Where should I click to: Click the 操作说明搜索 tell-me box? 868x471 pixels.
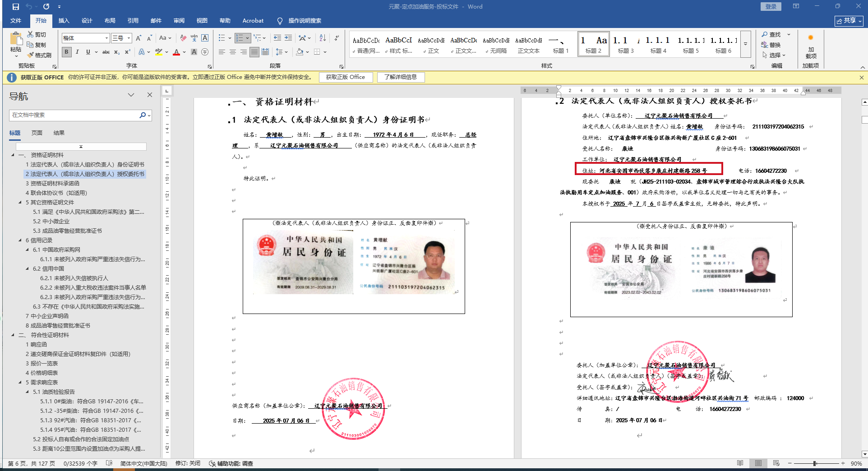[299, 21]
